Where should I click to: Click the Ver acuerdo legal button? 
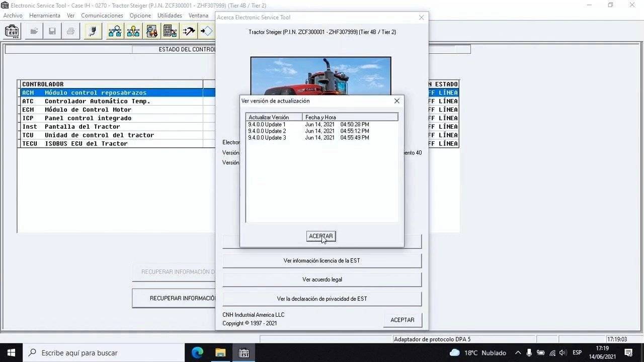pos(322,280)
